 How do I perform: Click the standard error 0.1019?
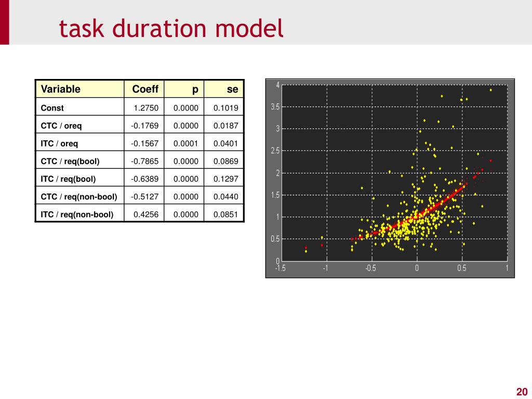(x=225, y=108)
